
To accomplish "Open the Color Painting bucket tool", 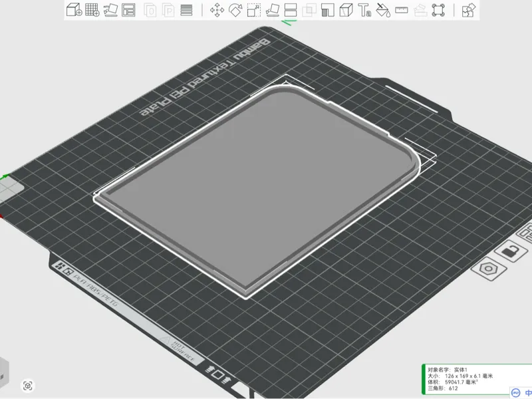I will 383,10.
